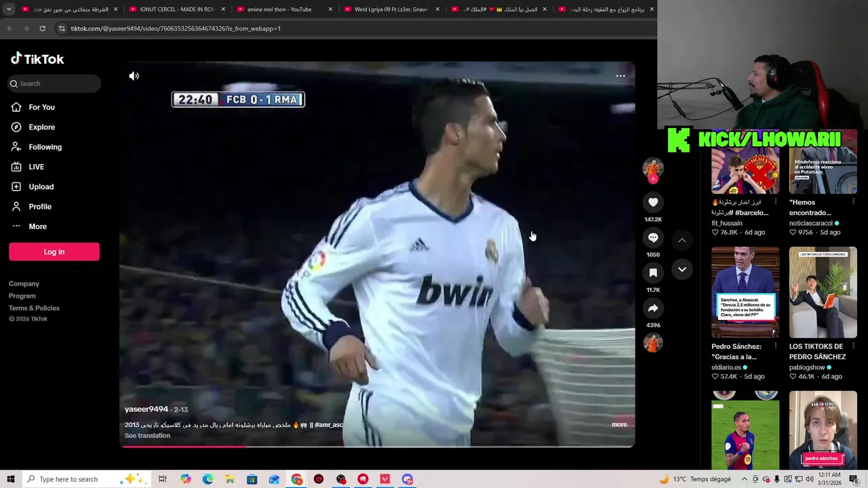Like the video with the heart icon

(653, 202)
